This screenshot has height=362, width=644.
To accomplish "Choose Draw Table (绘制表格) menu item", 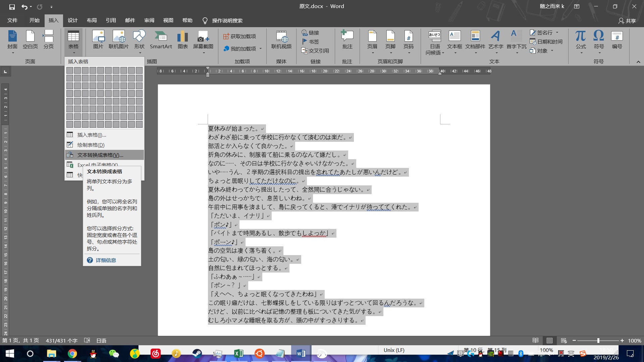I will click(x=104, y=145).
